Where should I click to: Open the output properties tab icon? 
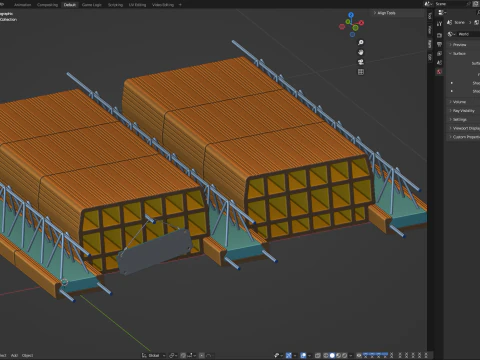[439, 44]
